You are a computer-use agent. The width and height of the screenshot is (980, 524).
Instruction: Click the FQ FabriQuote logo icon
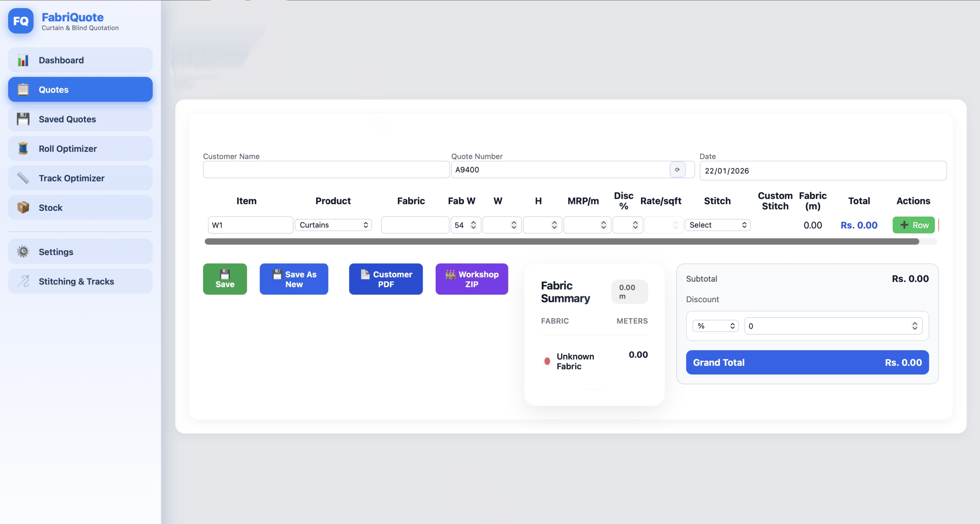tap(21, 21)
